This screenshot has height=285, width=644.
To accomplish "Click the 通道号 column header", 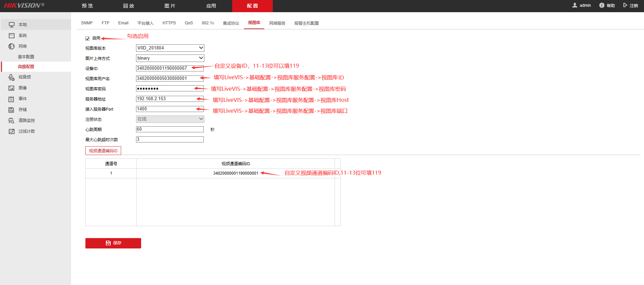I will pyautogui.click(x=111, y=163).
